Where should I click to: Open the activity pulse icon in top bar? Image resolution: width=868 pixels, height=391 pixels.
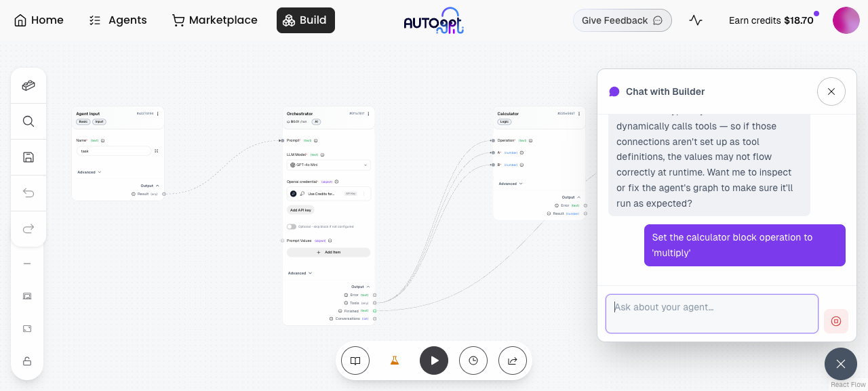point(696,20)
